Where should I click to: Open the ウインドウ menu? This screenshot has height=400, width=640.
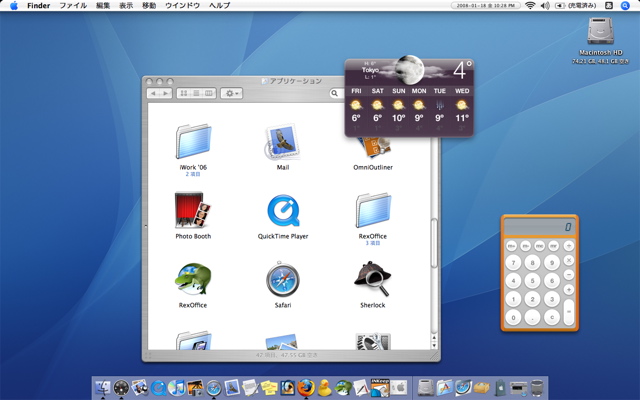coord(182,5)
